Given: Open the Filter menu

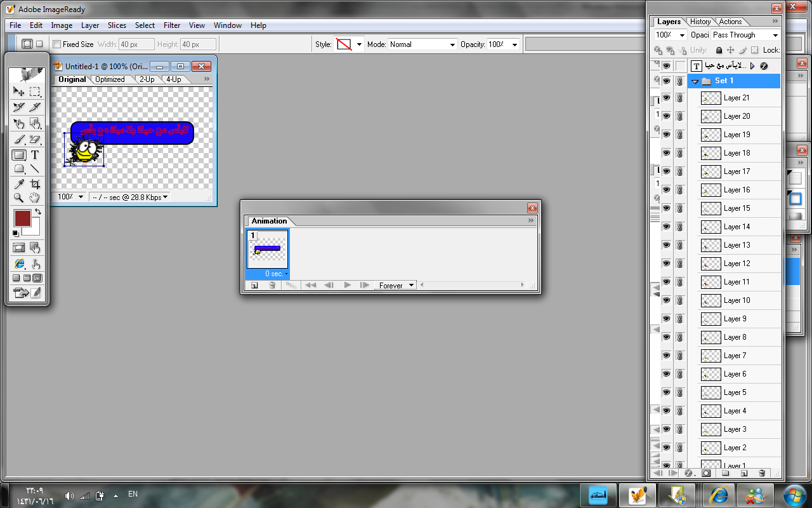Looking at the screenshot, I should (172, 25).
